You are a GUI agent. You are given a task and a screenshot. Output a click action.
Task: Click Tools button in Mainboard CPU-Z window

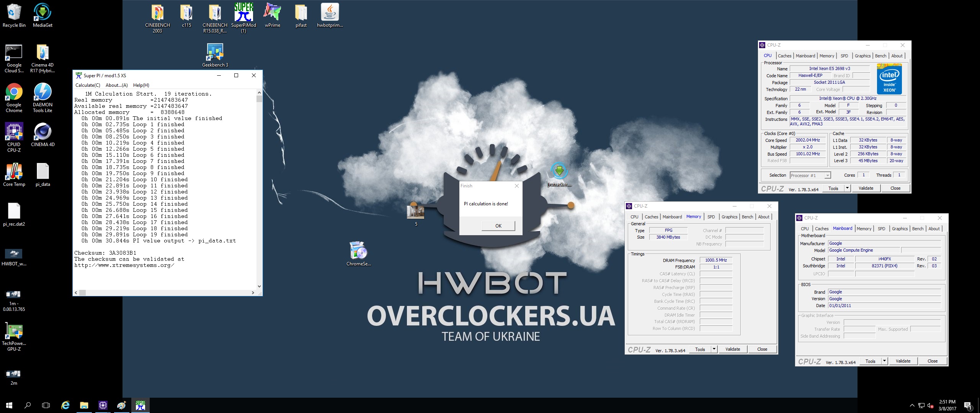870,361
